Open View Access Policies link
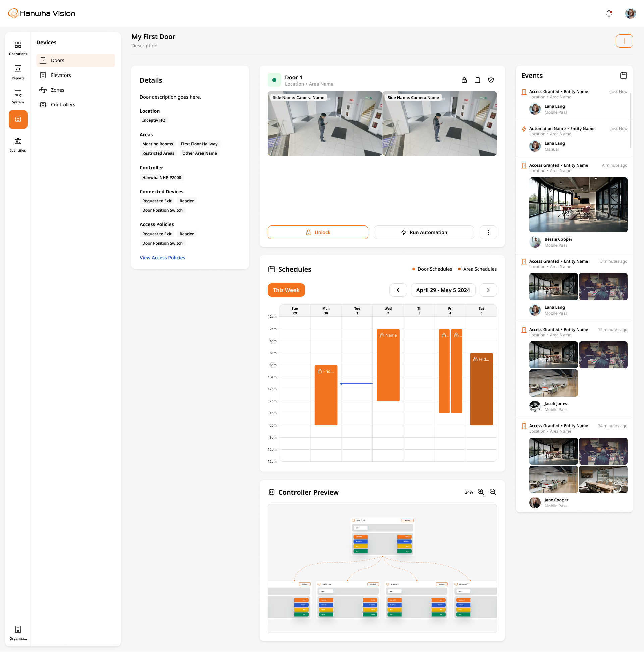Image resolution: width=644 pixels, height=652 pixels. click(162, 258)
